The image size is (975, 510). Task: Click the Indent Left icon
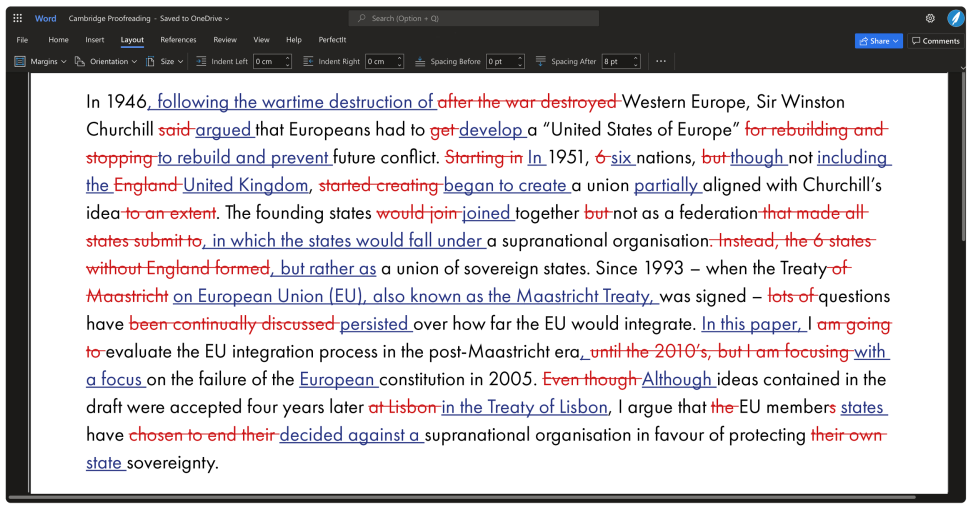coord(201,61)
